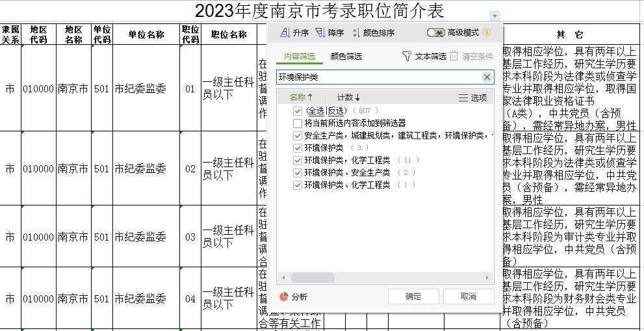The height and width of the screenshot is (331, 644).
Task: Click the green filter dropdown arrow in header
Action: point(495,16)
